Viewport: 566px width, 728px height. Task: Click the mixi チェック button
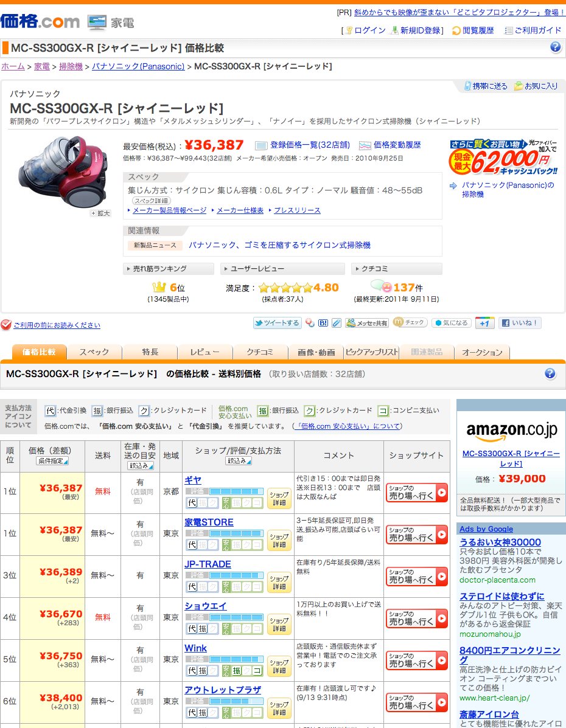coord(410,322)
